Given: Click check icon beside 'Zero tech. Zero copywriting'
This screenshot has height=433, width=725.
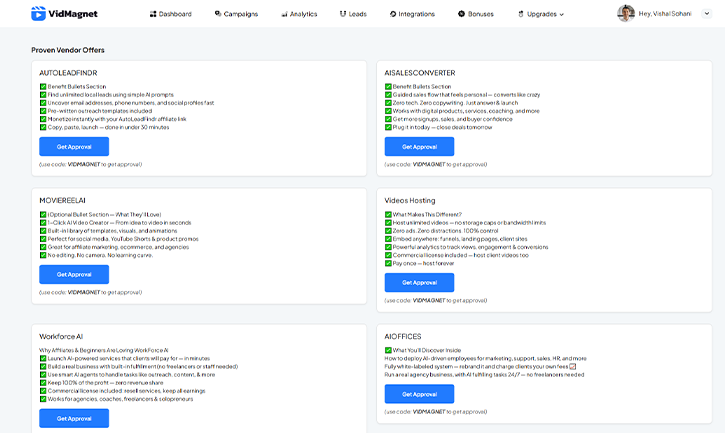Looking at the screenshot, I should (388, 103).
